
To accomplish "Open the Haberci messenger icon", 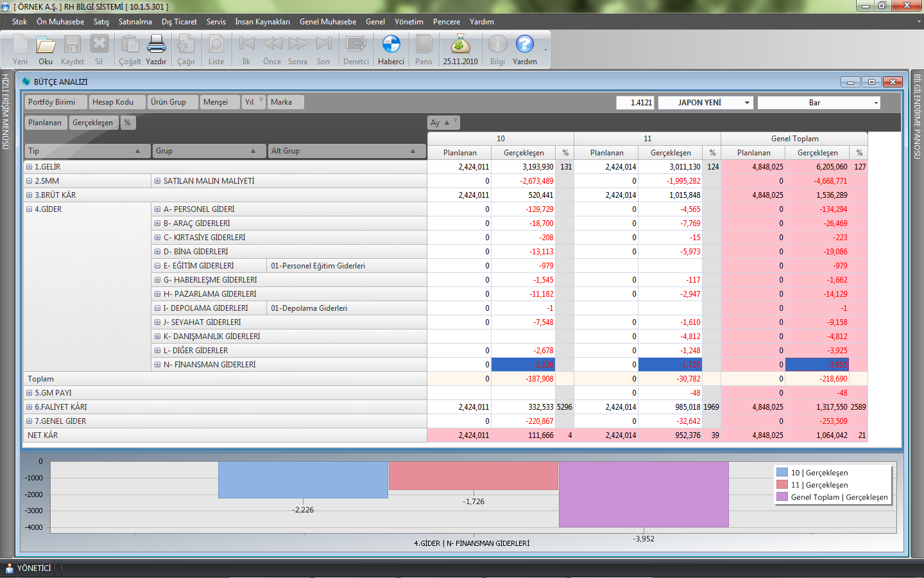I will coord(391,45).
